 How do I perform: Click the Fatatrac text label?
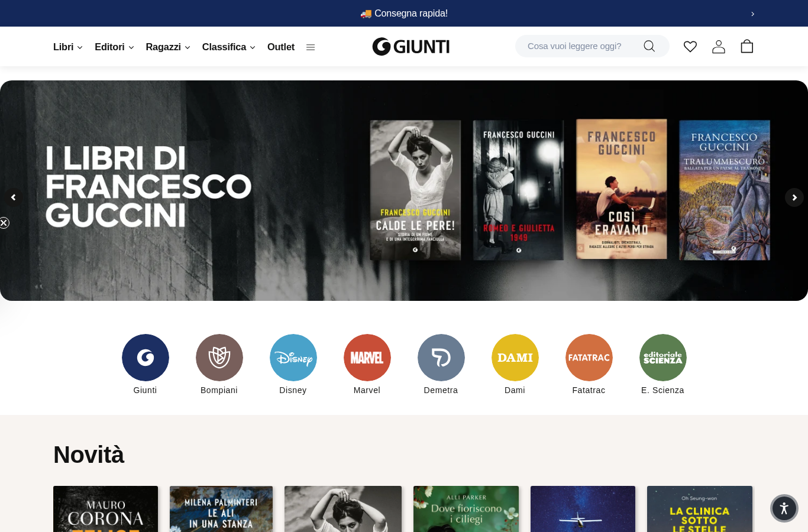[x=589, y=390]
